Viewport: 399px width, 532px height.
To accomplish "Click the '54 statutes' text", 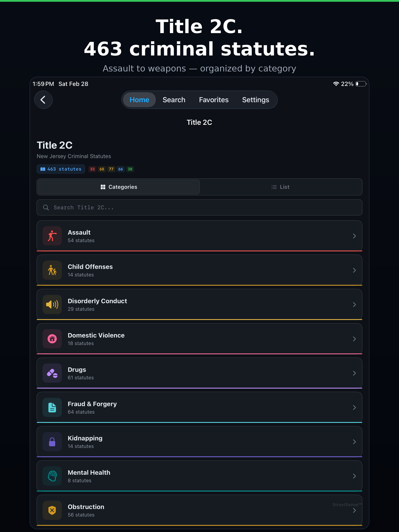I will tap(81, 240).
